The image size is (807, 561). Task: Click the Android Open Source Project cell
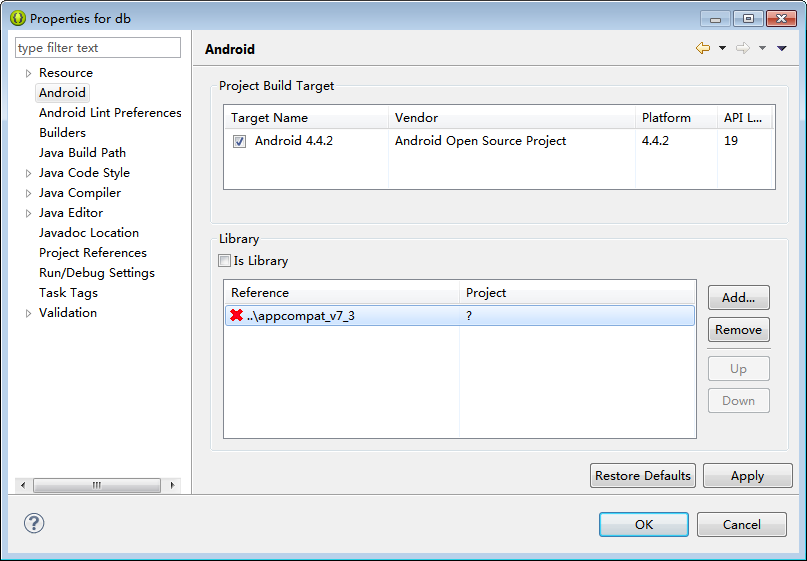480,141
